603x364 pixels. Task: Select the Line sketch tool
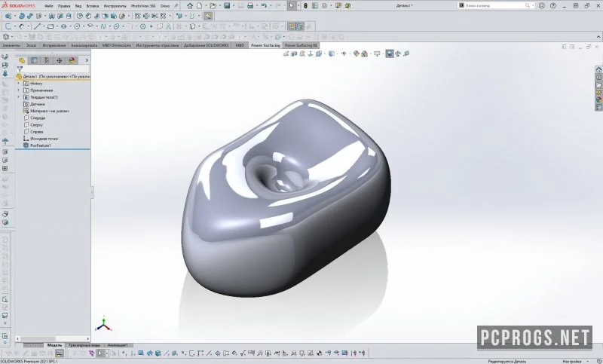(37, 26)
